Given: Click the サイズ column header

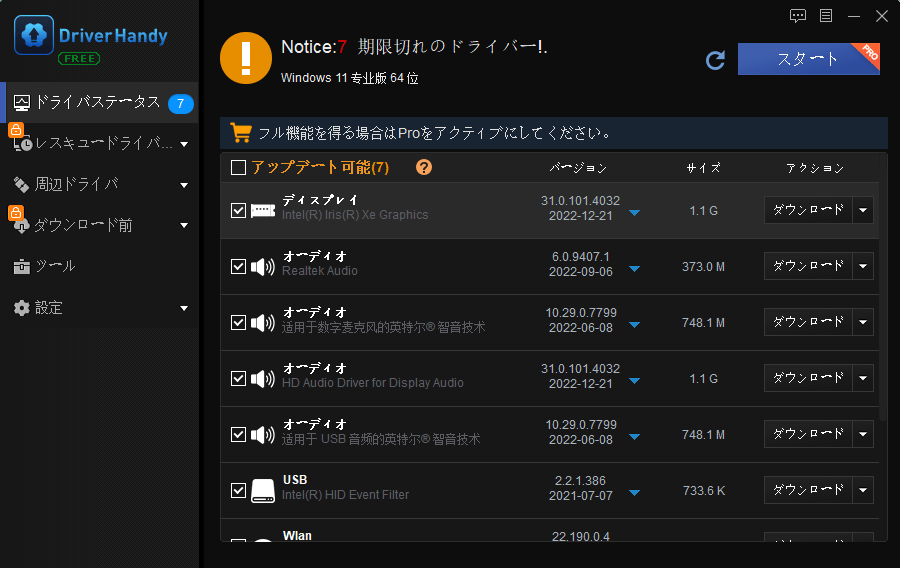Looking at the screenshot, I should [x=704, y=168].
